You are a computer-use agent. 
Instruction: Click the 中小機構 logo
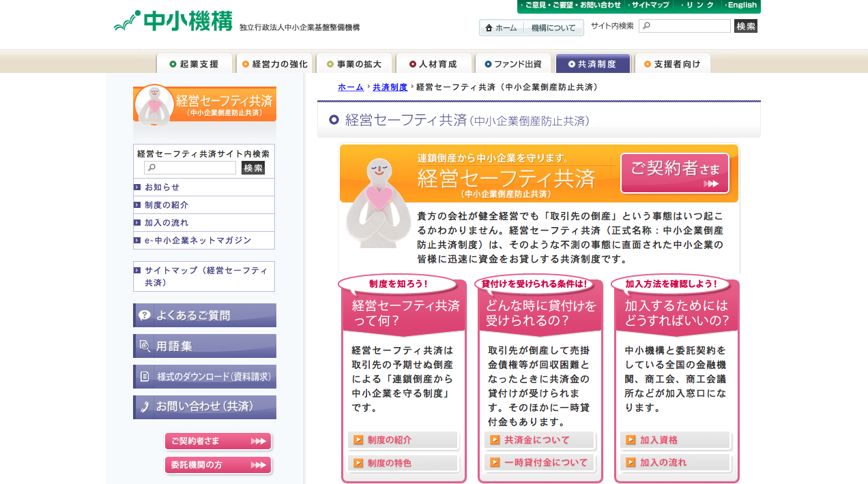pyautogui.click(x=173, y=20)
